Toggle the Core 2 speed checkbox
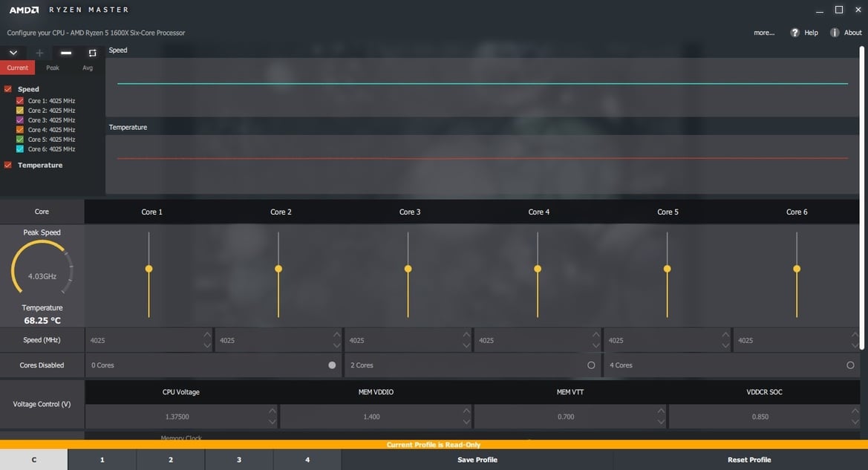Viewport: 868px width, 470px height. point(20,110)
